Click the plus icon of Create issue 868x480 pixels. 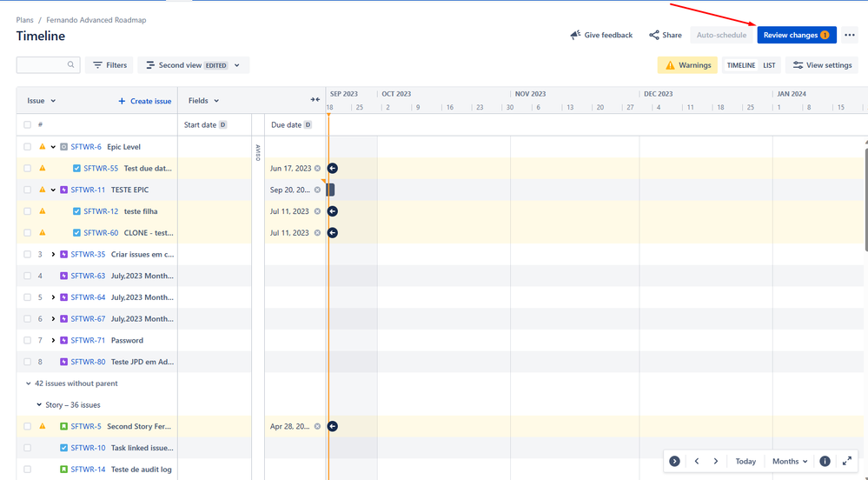click(122, 101)
